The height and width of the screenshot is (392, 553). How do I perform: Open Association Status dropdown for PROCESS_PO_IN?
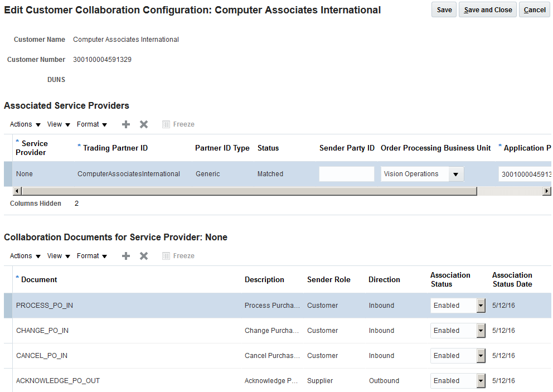pyautogui.click(x=481, y=306)
